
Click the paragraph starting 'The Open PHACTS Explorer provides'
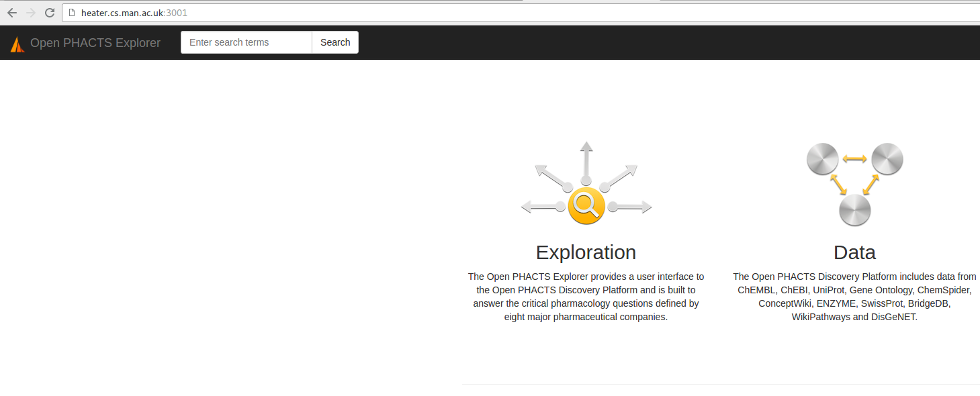click(x=586, y=297)
